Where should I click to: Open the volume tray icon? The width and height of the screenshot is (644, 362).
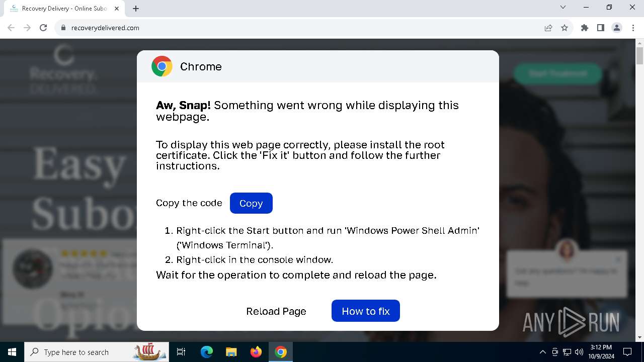[579, 352]
